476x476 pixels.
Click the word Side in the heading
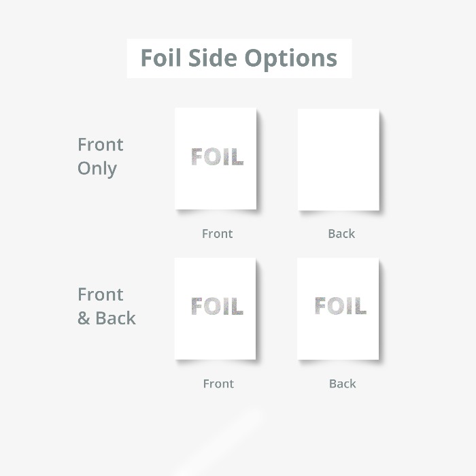pyautogui.click(x=212, y=58)
